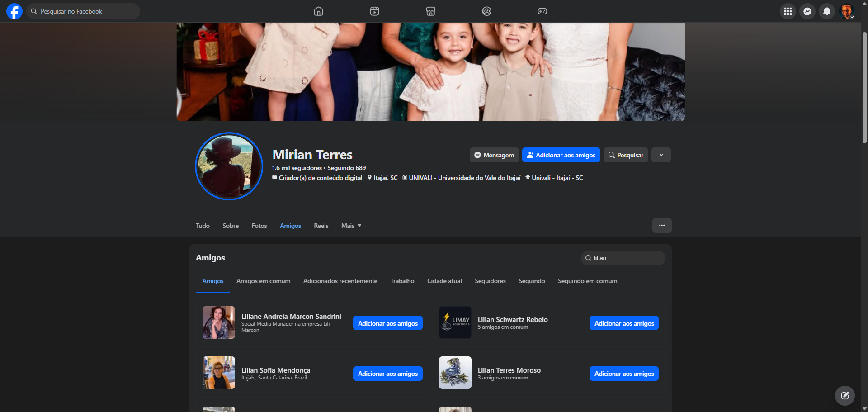The image size is (868, 412).
Task: Switch to Amigos em comum tab
Action: [x=264, y=281]
